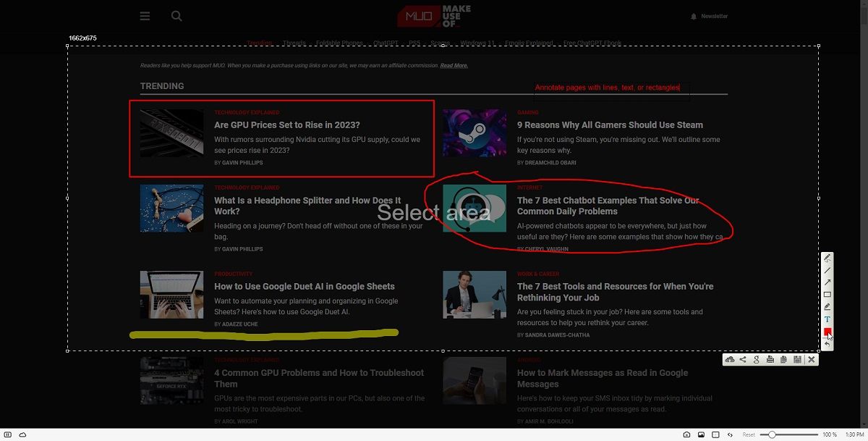Switch to the Trending nav tab
Image resolution: width=868 pixels, height=441 pixels.
click(260, 42)
